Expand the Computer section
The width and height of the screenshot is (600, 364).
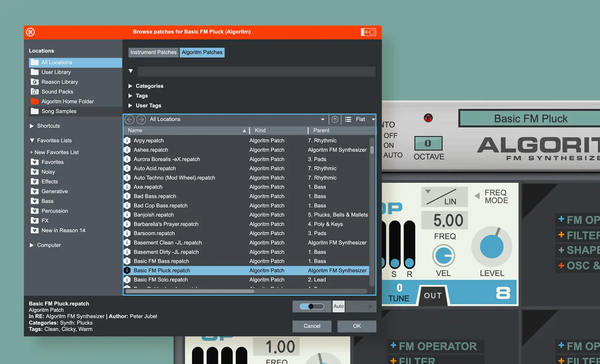[32, 245]
